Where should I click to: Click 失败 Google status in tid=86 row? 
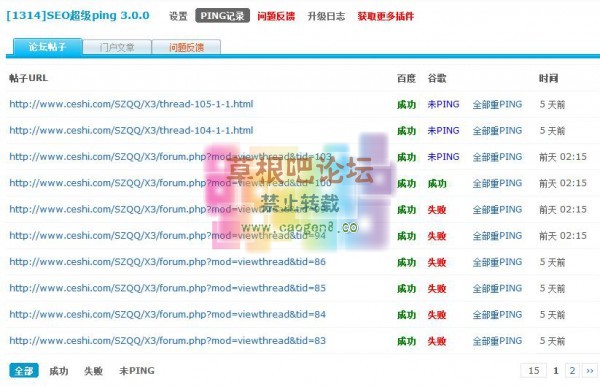(437, 262)
